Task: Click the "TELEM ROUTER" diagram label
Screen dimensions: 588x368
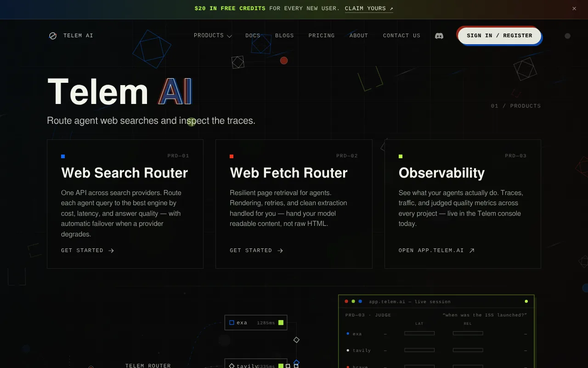Action: 148,366
